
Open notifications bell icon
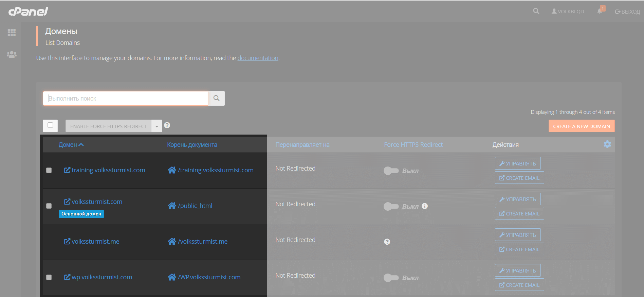point(600,11)
